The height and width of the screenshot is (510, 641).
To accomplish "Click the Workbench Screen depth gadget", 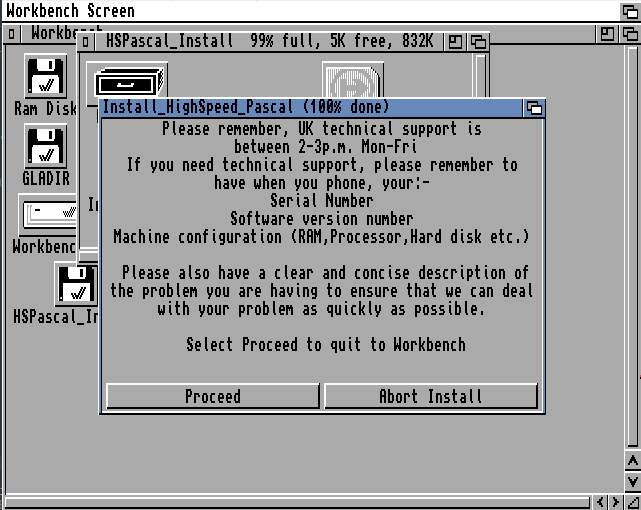I will tap(630, 11).
